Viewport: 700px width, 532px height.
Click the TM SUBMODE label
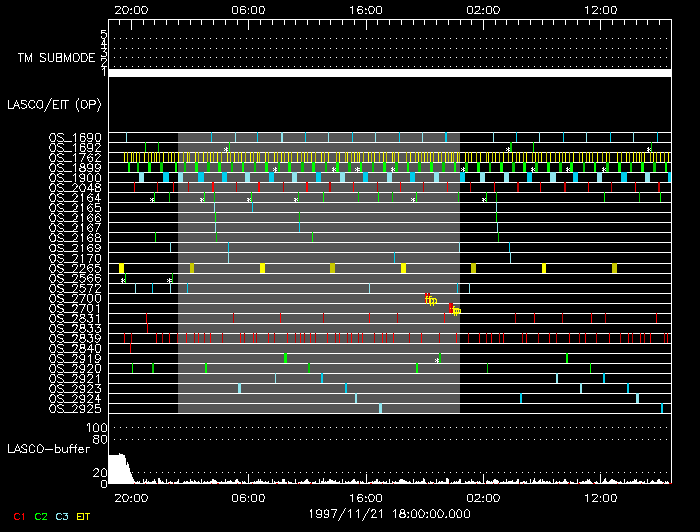pos(56,58)
